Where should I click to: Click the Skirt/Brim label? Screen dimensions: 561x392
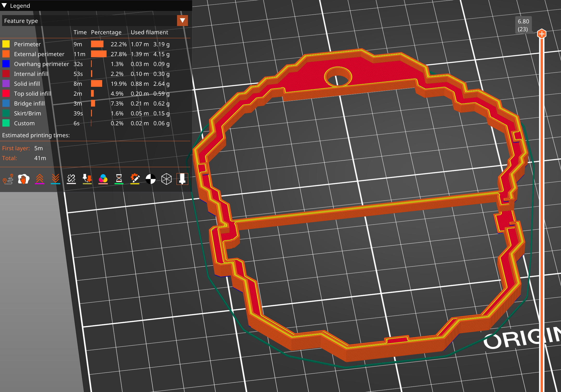tap(28, 113)
